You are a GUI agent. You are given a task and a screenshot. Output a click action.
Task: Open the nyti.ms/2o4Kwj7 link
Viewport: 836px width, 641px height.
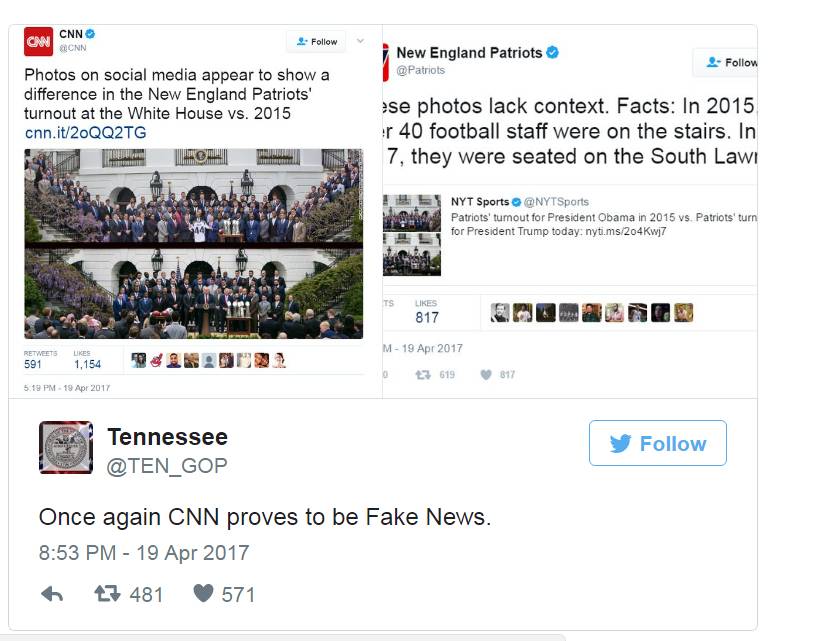tap(626, 231)
